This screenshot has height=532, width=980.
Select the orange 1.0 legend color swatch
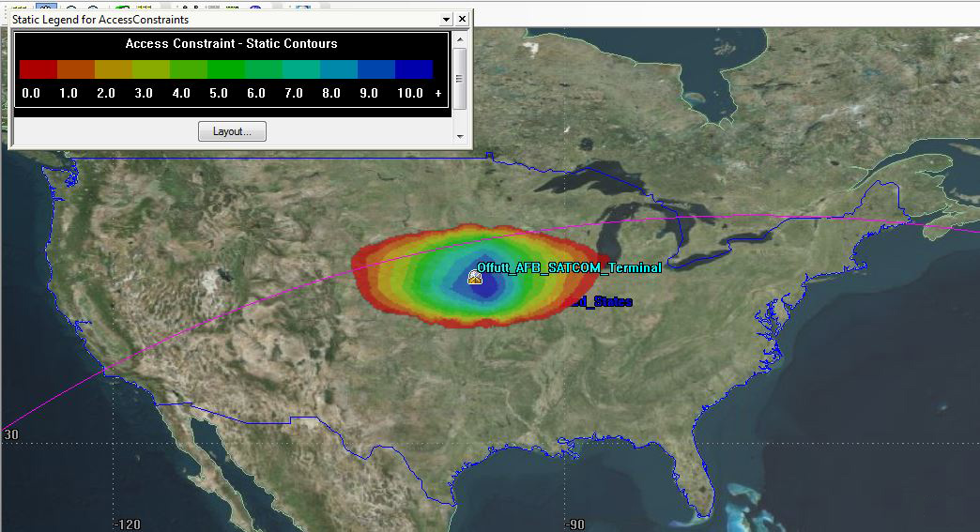click(76, 69)
